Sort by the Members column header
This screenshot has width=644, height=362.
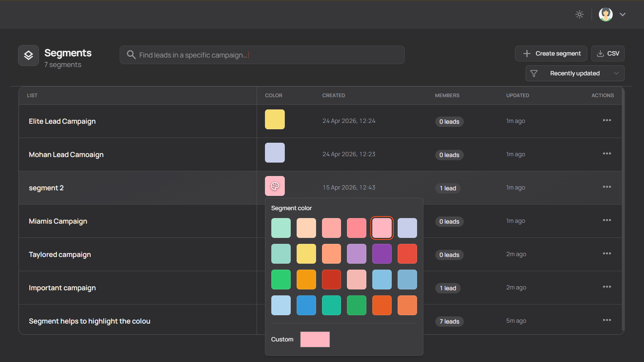pyautogui.click(x=447, y=96)
